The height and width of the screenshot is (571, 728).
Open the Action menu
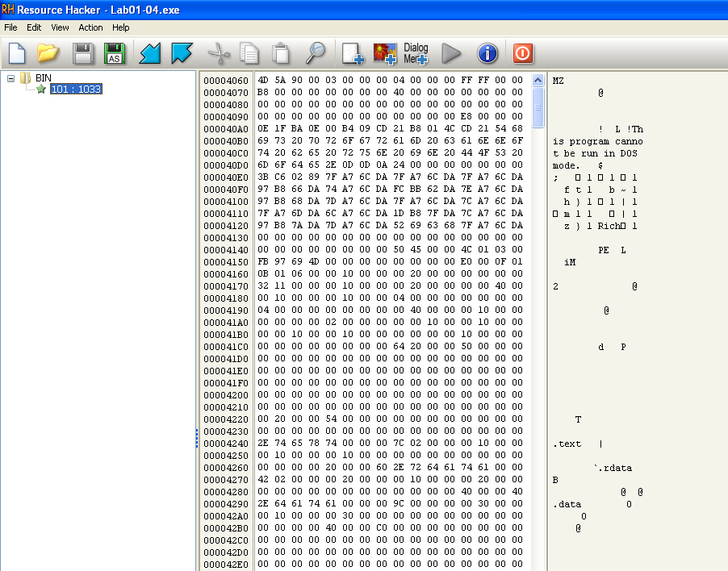coord(90,27)
